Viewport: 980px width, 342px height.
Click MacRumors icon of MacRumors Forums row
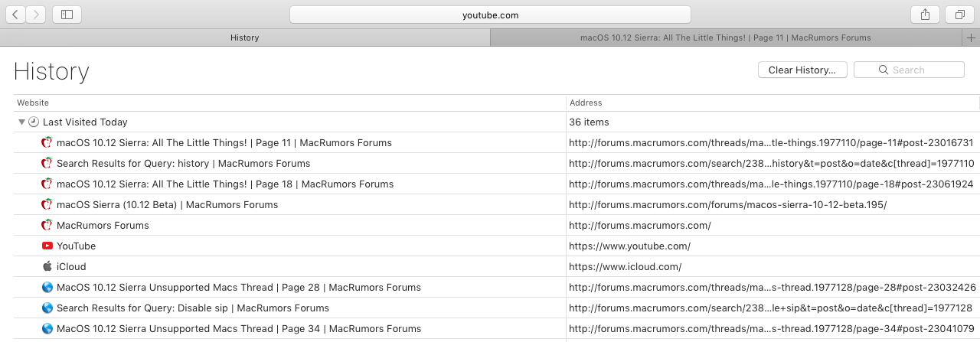click(47, 225)
